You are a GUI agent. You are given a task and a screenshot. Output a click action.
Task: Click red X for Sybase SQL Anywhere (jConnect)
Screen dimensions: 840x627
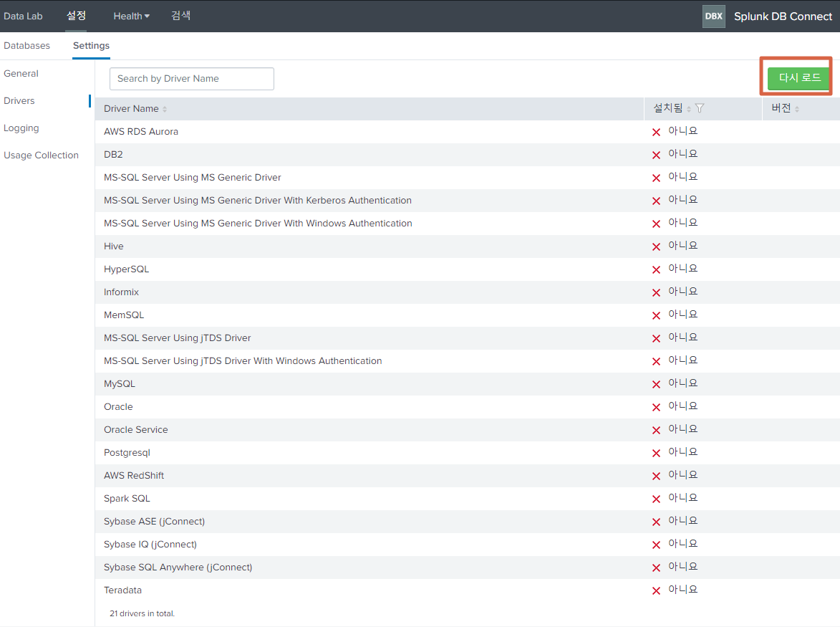(656, 568)
